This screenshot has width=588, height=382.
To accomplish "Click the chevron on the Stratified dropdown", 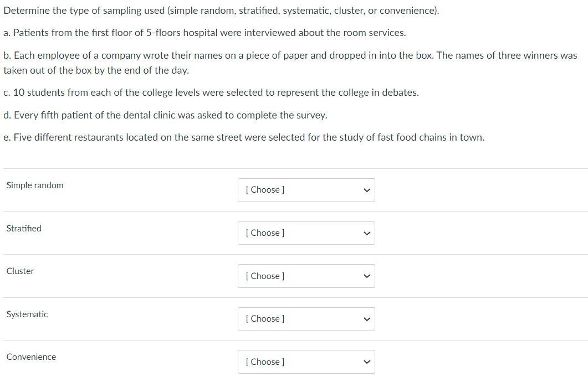I will click(366, 233).
